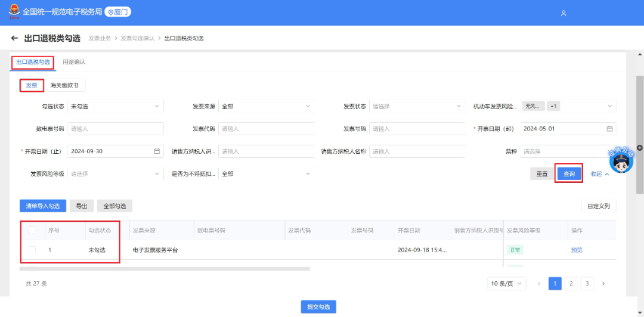This screenshot has height=317, width=644.
Task: Click the 自定义列 button
Action: (599, 206)
